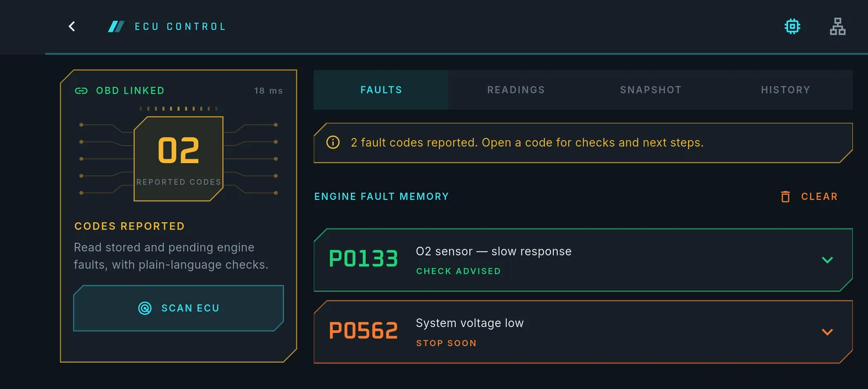The height and width of the screenshot is (389, 868).
Task: Click 'O2 sensor — slow response' text
Action: coord(494,251)
